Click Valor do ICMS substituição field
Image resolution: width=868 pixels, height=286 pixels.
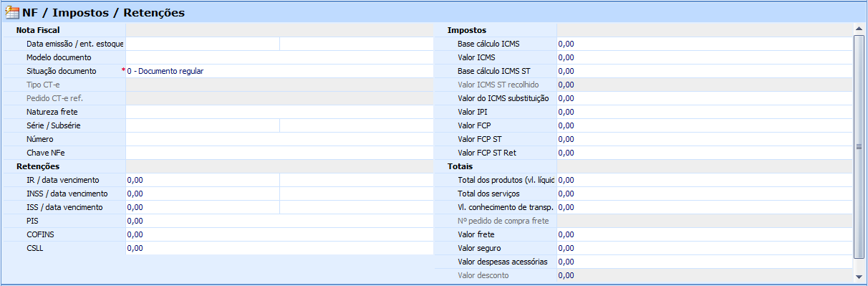pyautogui.click(x=705, y=98)
